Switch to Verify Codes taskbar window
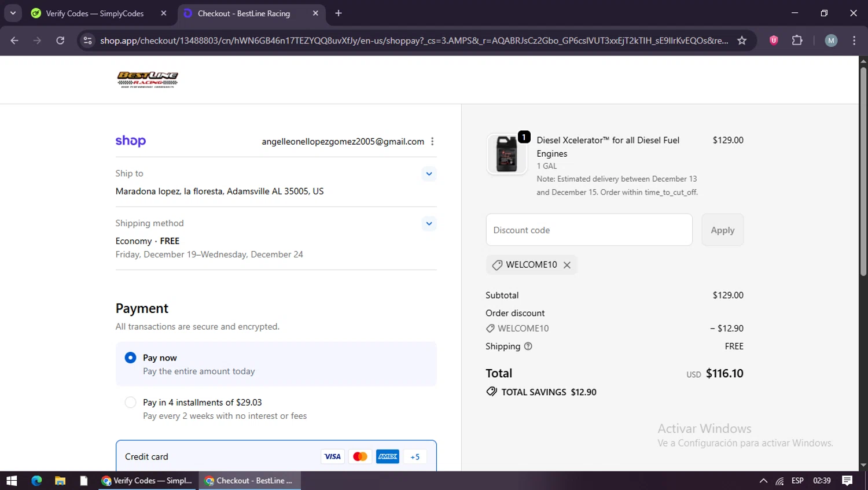The width and height of the screenshot is (868, 490). [147, 481]
